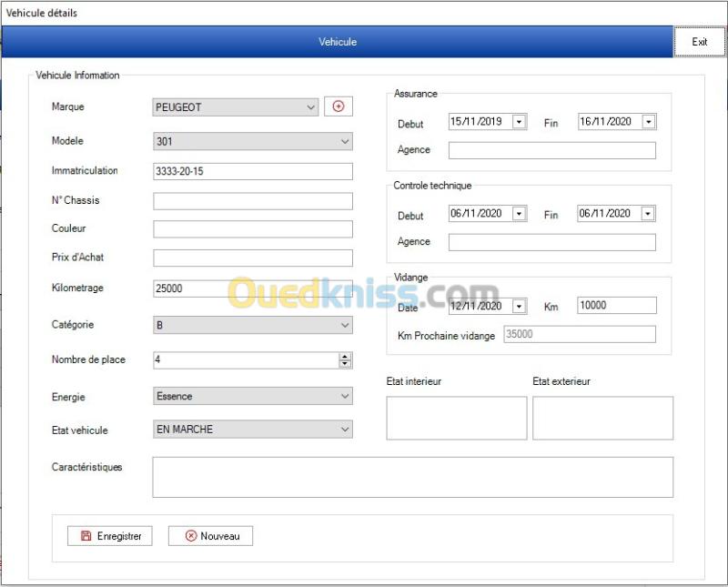Screen dimensions: 728x587
Task: Open the Etat vehicule dropdown
Action: click(x=253, y=430)
